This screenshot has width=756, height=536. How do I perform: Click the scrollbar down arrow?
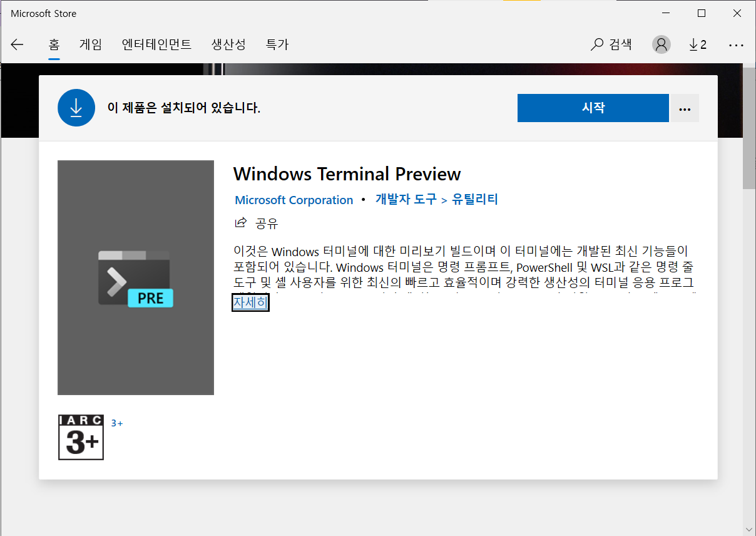point(749,529)
